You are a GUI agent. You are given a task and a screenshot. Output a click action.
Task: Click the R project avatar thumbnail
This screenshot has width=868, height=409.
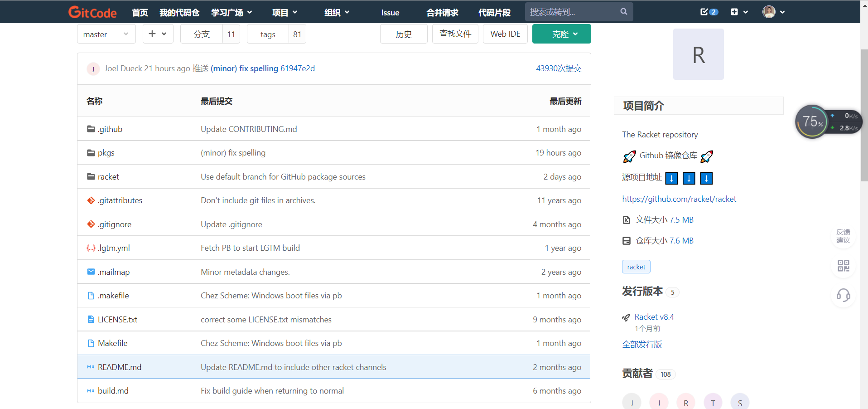(698, 54)
